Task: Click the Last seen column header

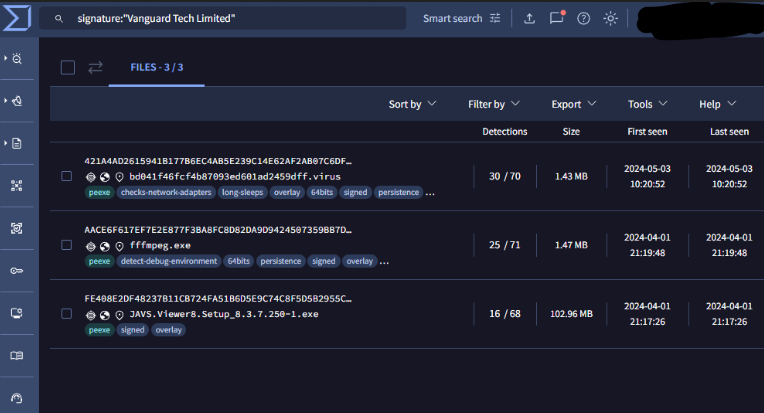Action: pos(729,131)
